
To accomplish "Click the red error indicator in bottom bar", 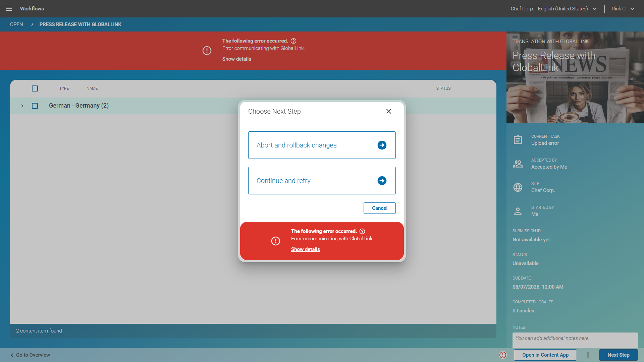I will (x=503, y=355).
